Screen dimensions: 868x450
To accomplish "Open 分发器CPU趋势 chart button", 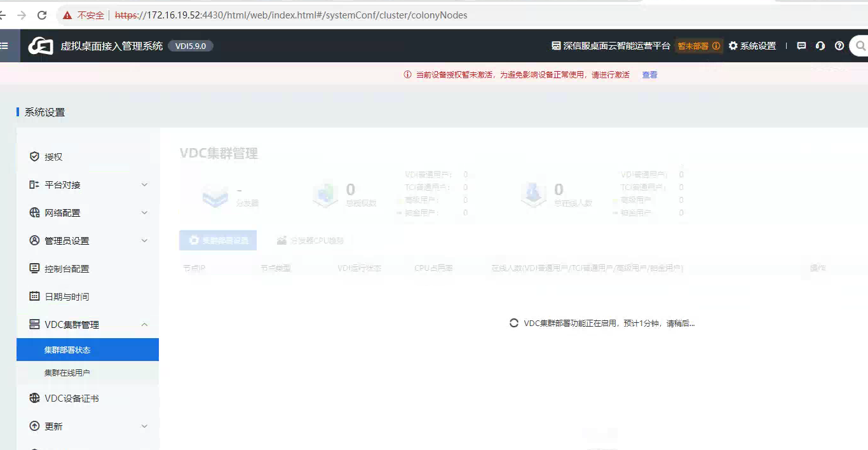I will (x=310, y=241).
